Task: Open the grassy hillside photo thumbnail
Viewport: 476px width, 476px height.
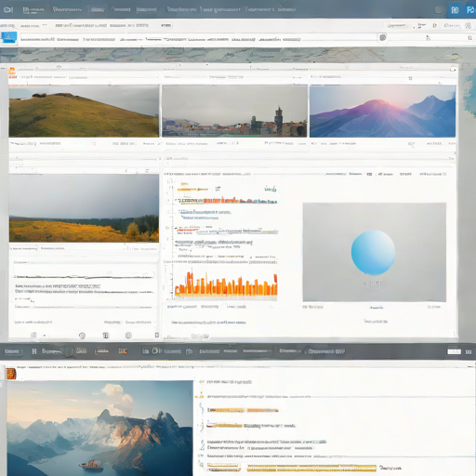Action: [84, 112]
